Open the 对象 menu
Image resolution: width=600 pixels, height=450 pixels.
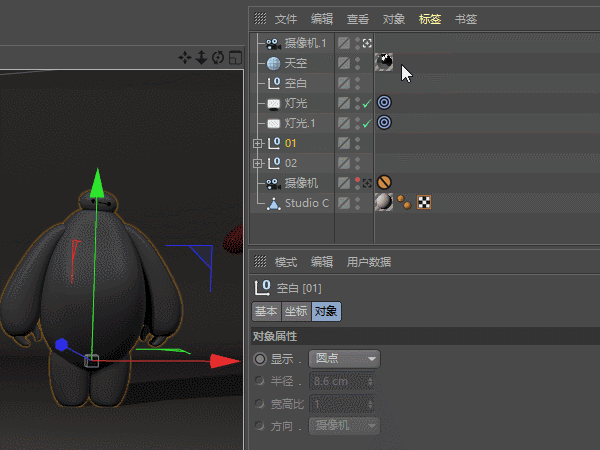coord(393,19)
